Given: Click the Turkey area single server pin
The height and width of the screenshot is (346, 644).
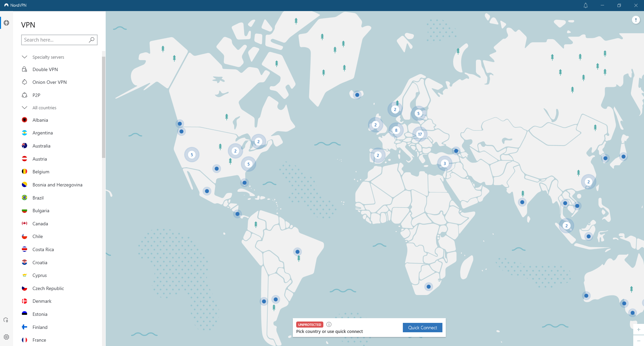Looking at the screenshot, I should [x=456, y=151].
